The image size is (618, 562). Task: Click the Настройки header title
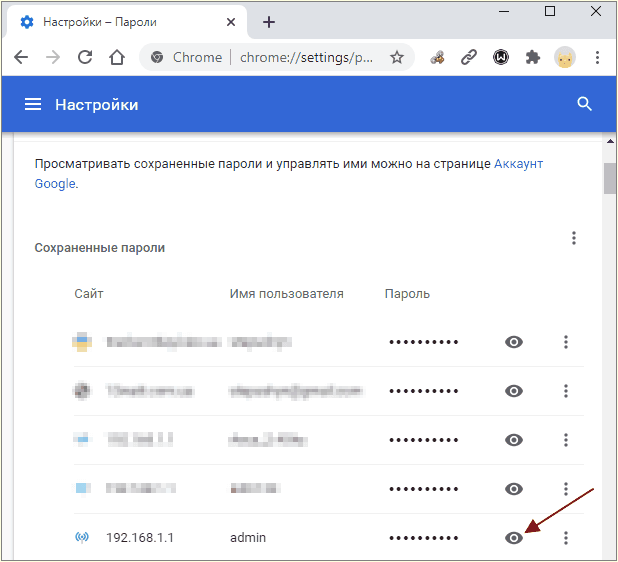(x=97, y=105)
